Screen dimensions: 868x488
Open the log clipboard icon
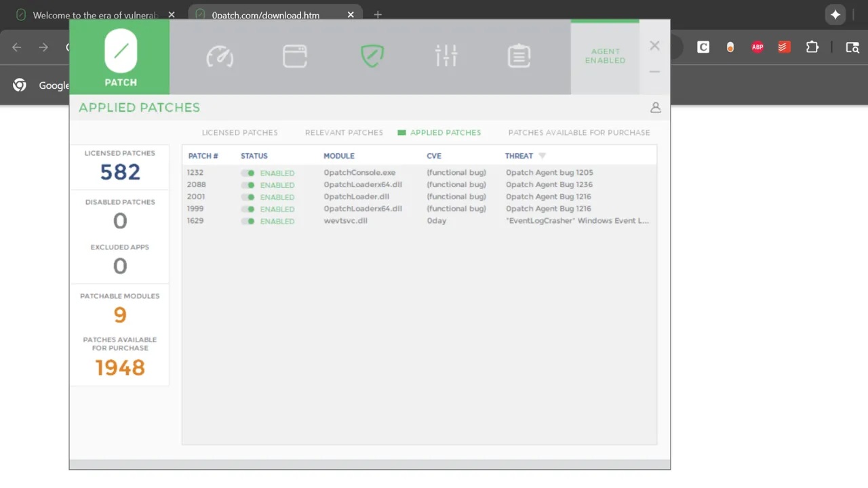(x=519, y=56)
